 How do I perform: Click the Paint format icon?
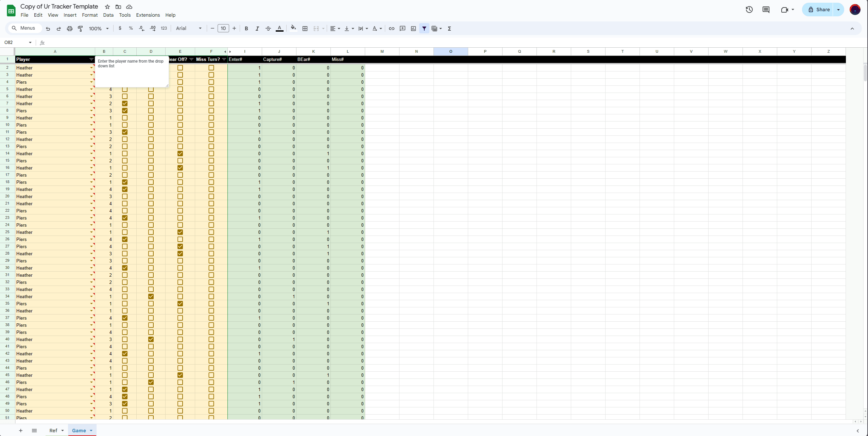point(81,29)
